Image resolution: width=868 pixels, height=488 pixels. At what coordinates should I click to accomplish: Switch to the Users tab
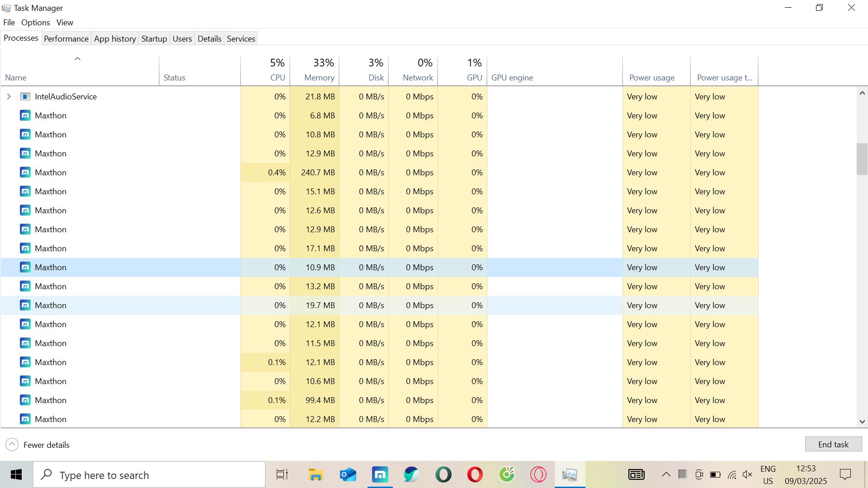[x=182, y=38]
